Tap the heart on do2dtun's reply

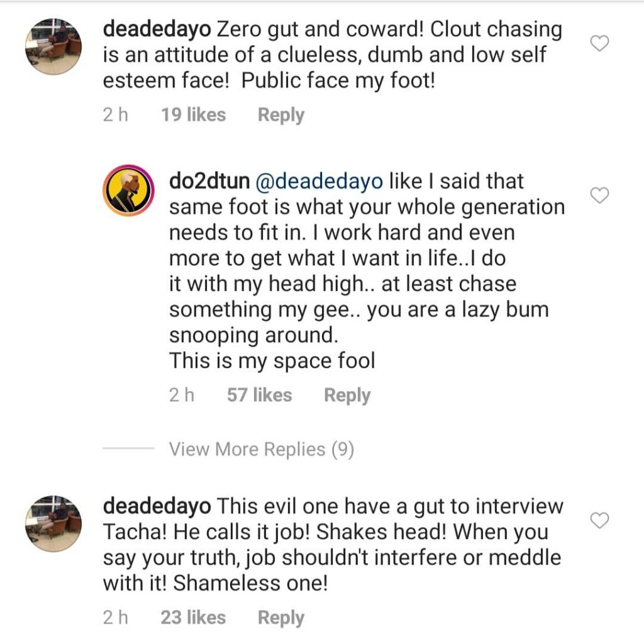[x=601, y=196]
